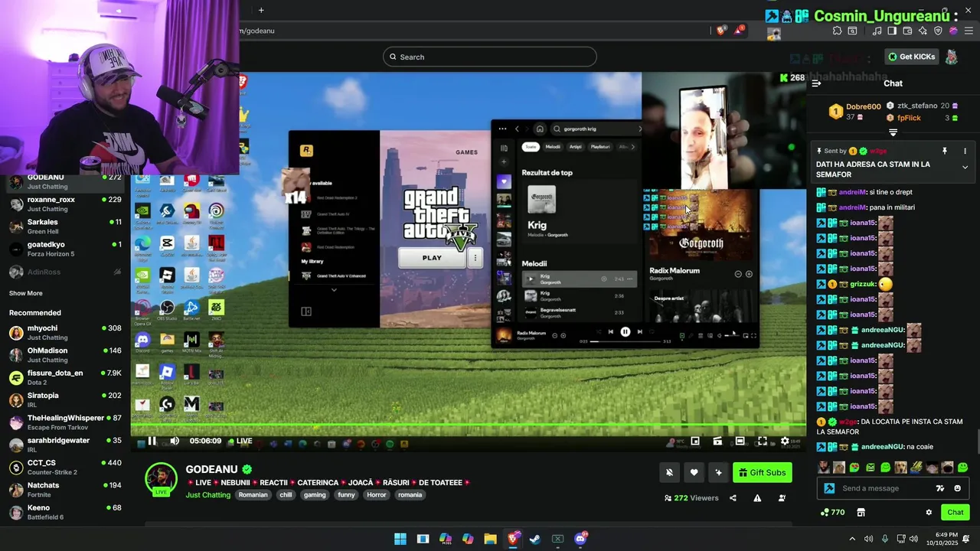The width and height of the screenshot is (980, 551).
Task: Click the sparkle subscribe button
Action: point(718,472)
